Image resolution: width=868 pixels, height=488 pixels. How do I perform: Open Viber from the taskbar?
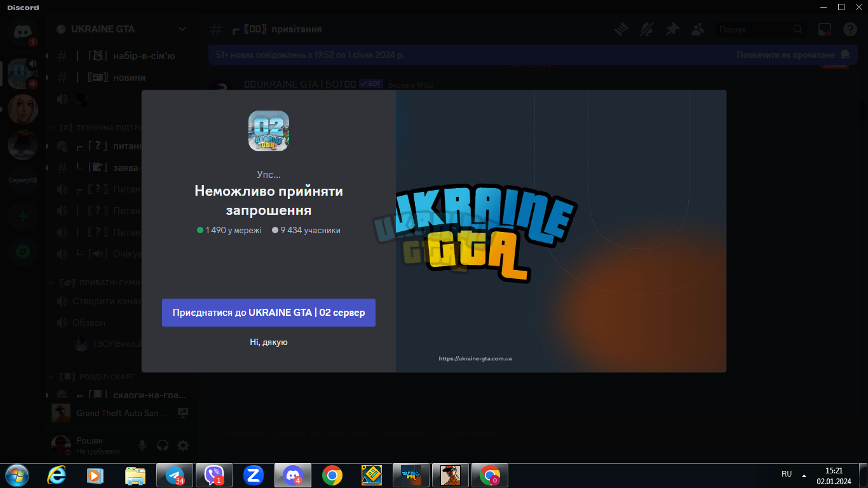(x=214, y=475)
